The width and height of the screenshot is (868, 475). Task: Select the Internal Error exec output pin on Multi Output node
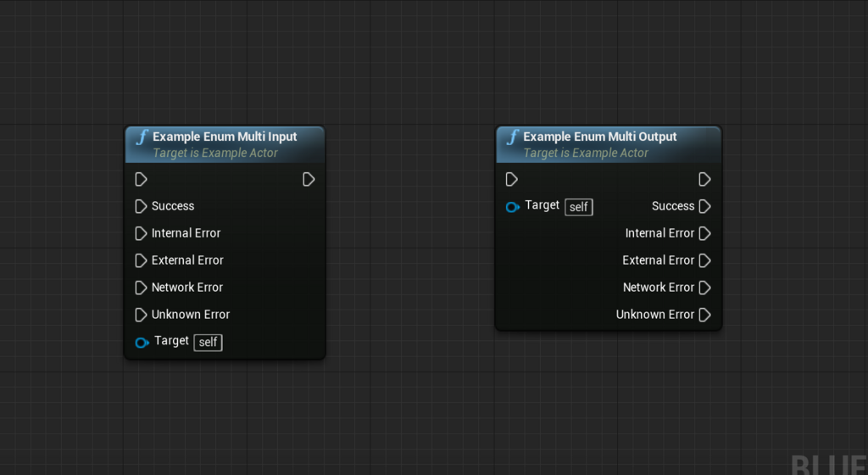[704, 233]
